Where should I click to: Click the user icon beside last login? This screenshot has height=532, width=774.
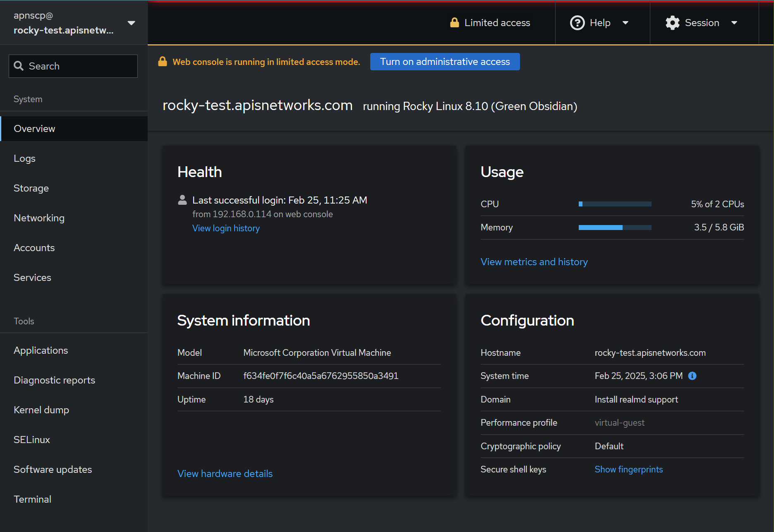[x=182, y=200]
